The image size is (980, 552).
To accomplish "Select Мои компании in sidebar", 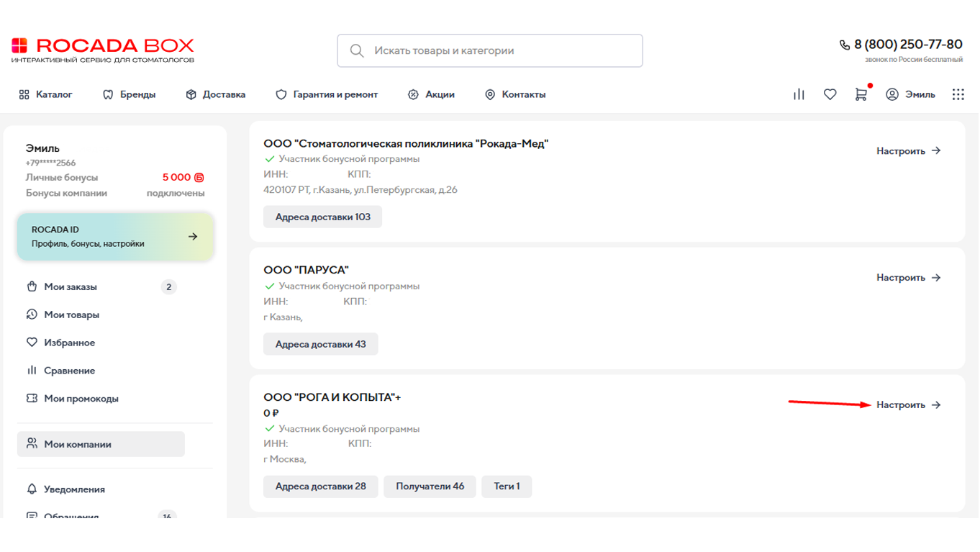I will [101, 444].
